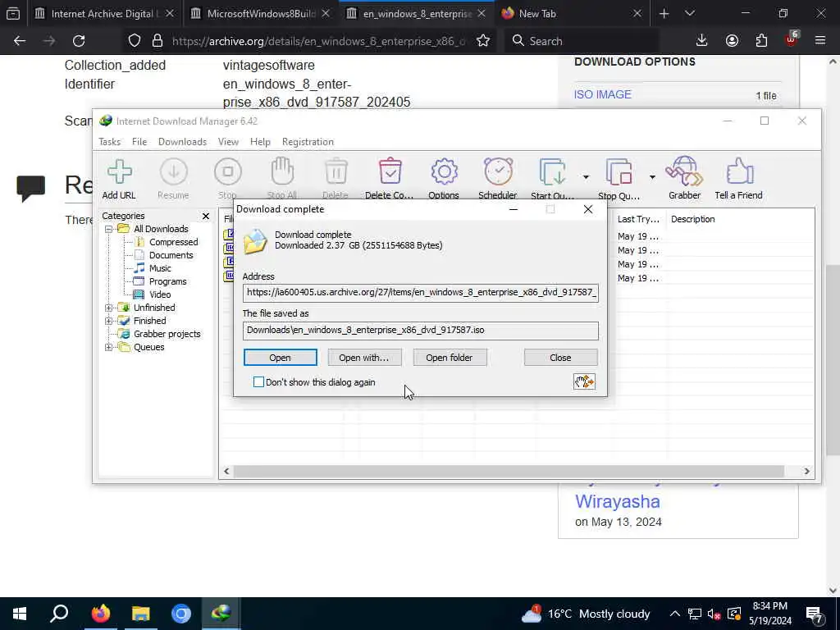Expand the Unfinished category
Viewport: 840px width, 630px height.
pyautogui.click(x=109, y=308)
